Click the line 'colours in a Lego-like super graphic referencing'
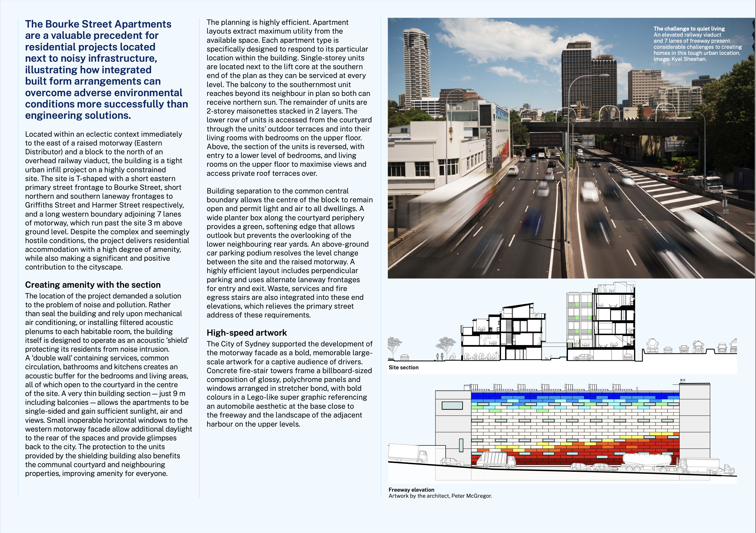Image resolution: width=756 pixels, height=533 pixels. pyautogui.click(x=286, y=397)
